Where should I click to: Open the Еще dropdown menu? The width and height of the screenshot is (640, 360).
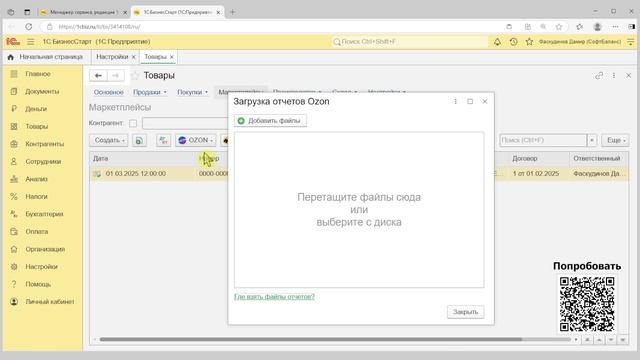616,140
